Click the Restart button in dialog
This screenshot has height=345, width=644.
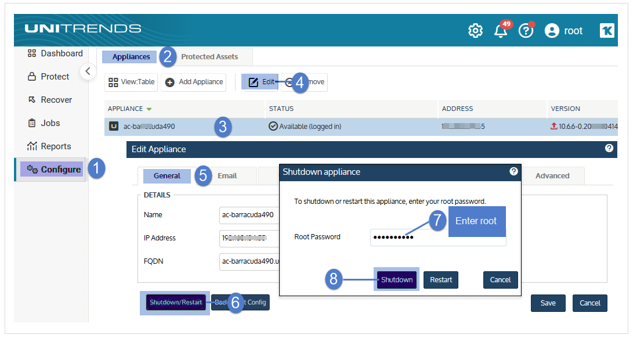click(441, 280)
